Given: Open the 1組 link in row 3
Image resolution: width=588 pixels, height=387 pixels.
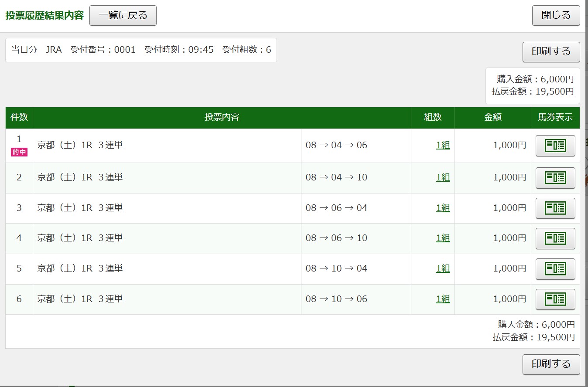Looking at the screenshot, I should tap(442, 208).
